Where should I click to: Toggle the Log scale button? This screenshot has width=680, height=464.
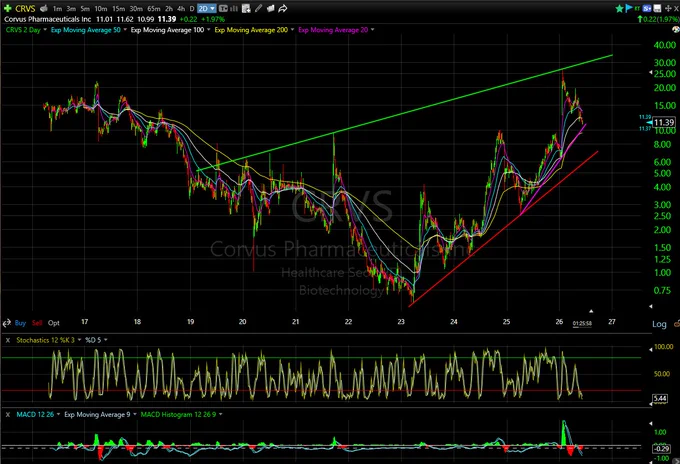pyautogui.click(x=659, y=324)
